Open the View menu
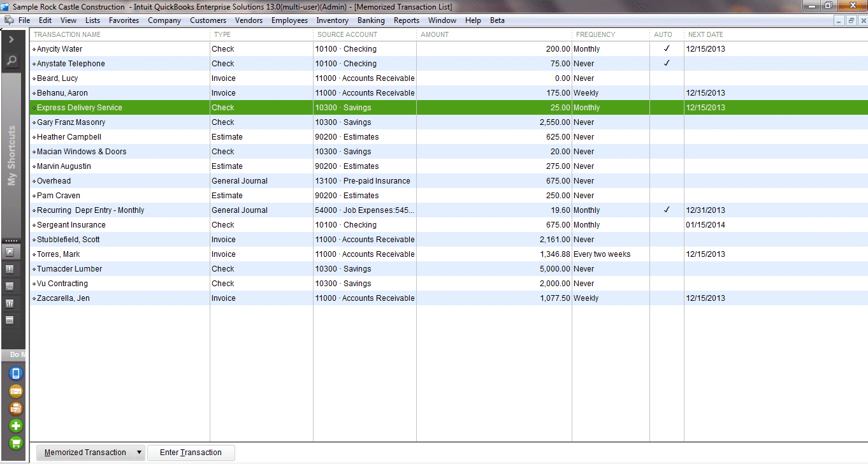Screen dimensions: 868x464 coord(68,20)
